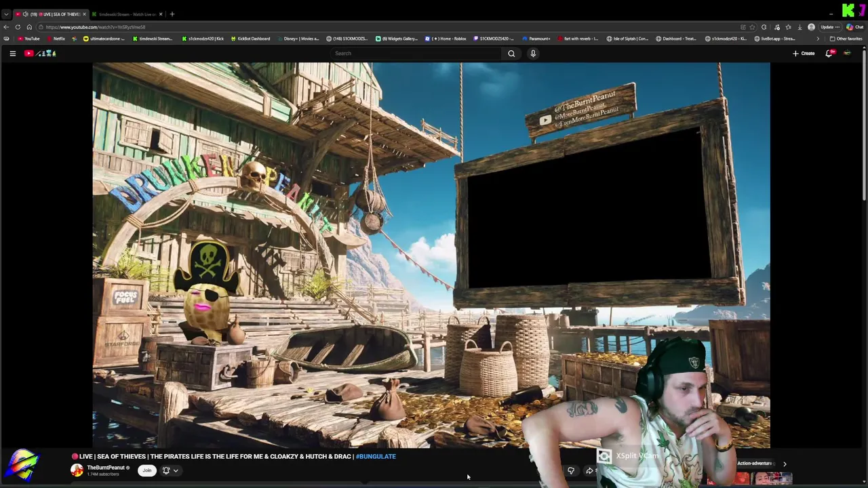Viewport: 868px width, 488px height.
Task: Open the liveBot.app bookmark
Action: 774,39
